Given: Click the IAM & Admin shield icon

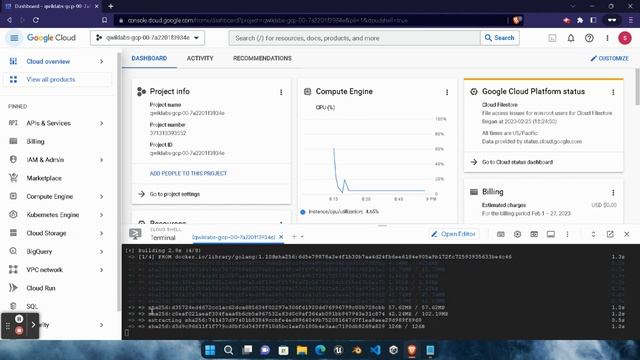Looking at the screenshot, I should (x=13, y=160).
